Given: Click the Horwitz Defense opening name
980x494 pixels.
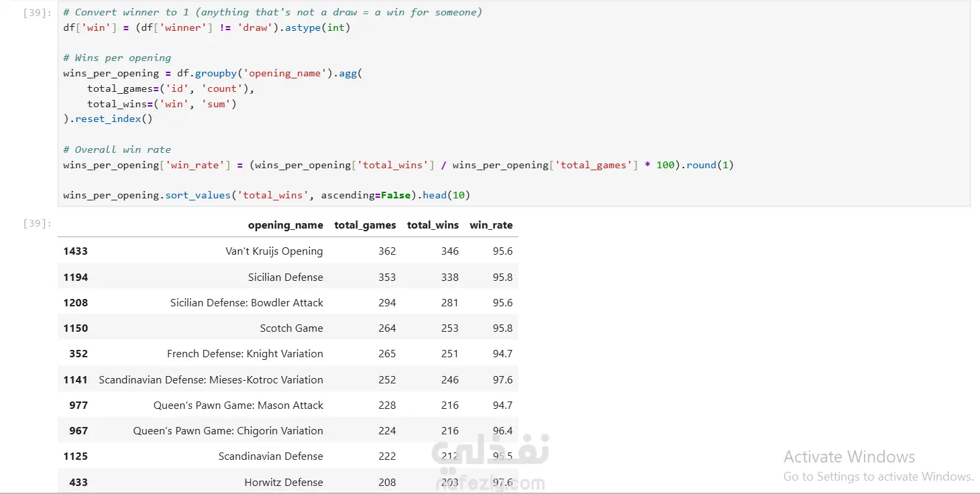Looking at the screenshot, I should coord(283,483).
